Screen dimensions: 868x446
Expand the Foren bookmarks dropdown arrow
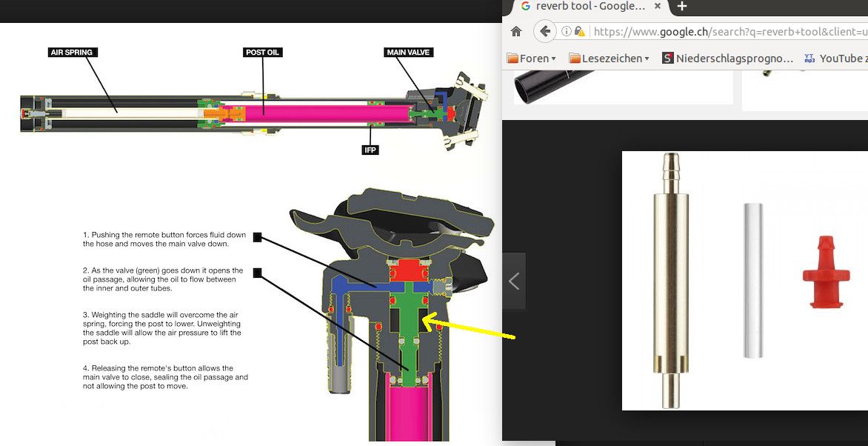tap(553, 59)
